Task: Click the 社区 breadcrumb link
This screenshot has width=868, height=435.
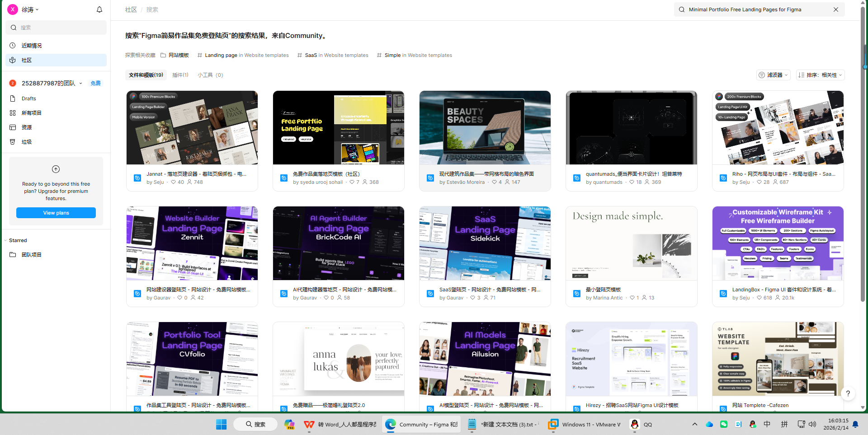Action: pos(131,9)
